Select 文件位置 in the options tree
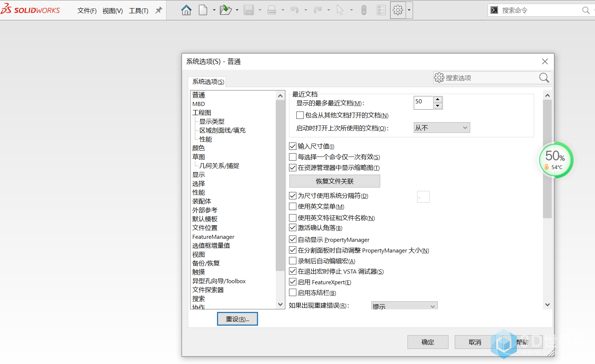This screenshot has width=595, height=364. point(205,228)
